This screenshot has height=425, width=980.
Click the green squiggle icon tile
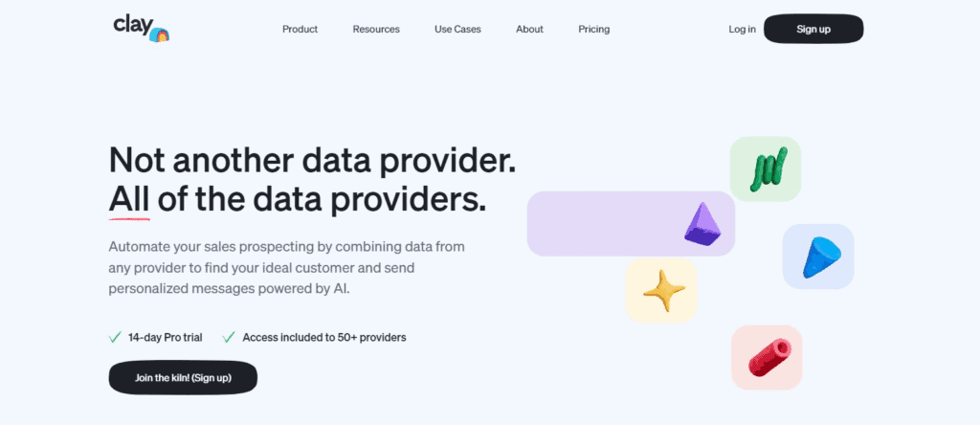point(765,168)
